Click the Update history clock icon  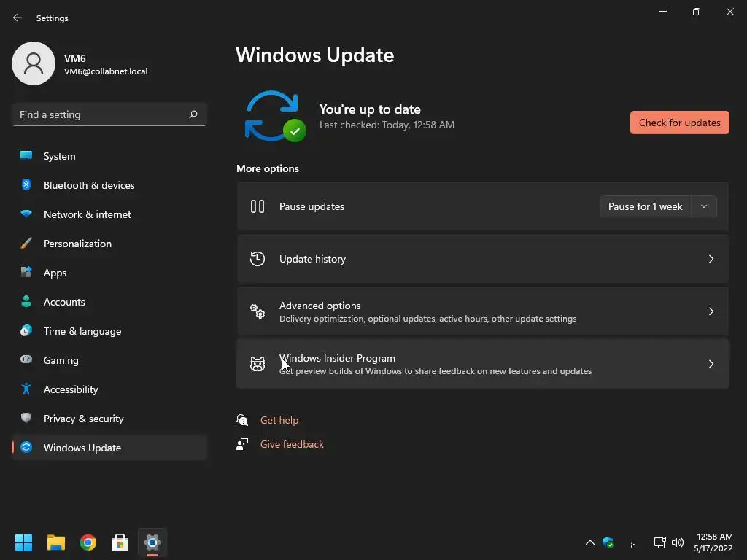coord(258,259)
